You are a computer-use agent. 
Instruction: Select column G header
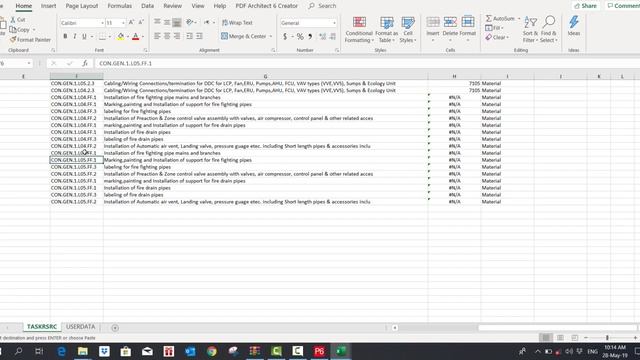click(x=265, y=76)
